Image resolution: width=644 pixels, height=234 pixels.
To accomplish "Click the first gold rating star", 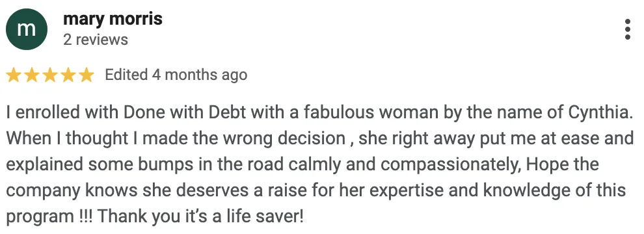I will point(14,75).
